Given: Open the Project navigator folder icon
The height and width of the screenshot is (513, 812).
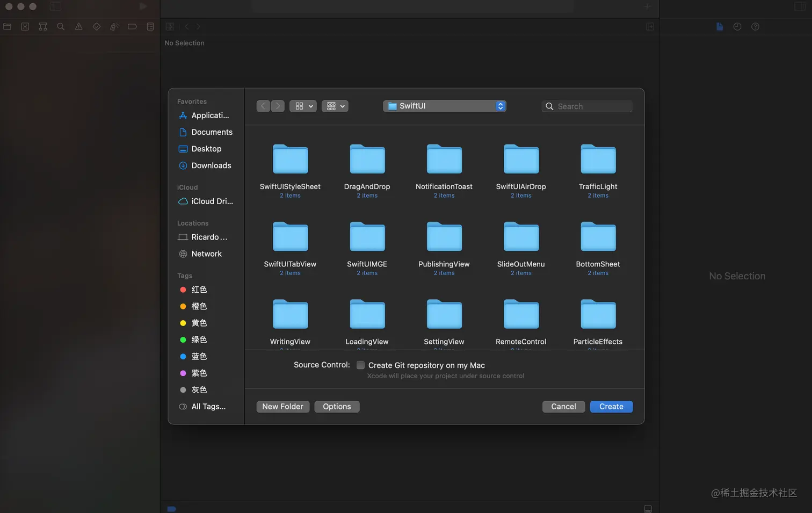Looking at the screenshot, I should coord(7,26).
